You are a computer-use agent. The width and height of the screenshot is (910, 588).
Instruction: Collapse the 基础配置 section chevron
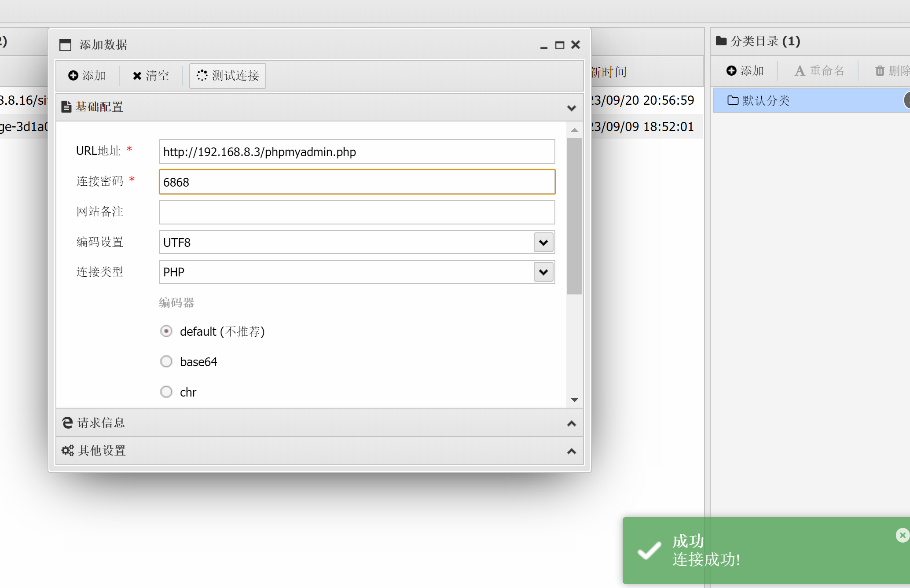571,107
